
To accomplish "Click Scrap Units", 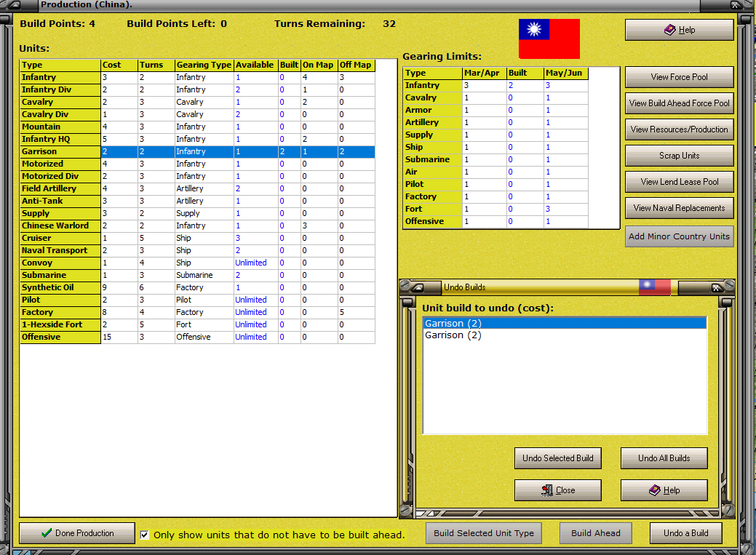I will coord(679,155).
